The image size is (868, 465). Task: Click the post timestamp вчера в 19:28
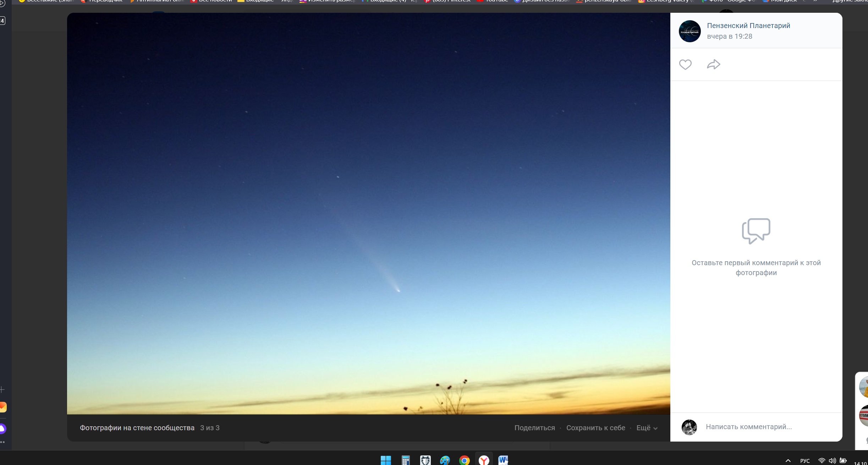point(729,36)
